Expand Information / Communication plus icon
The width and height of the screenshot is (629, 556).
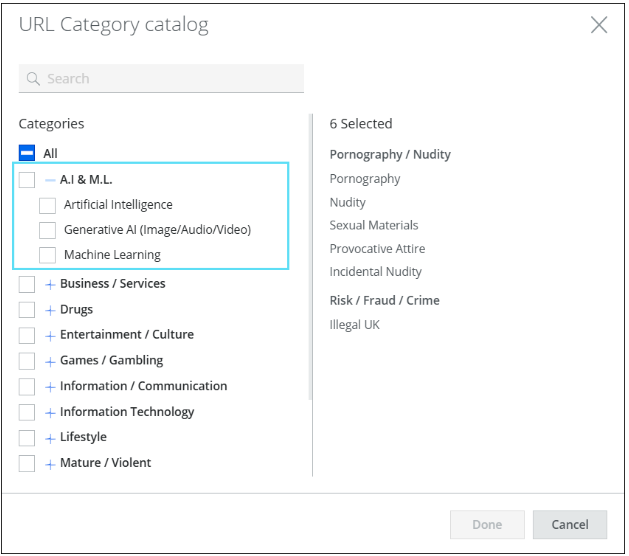coord(50,387)
